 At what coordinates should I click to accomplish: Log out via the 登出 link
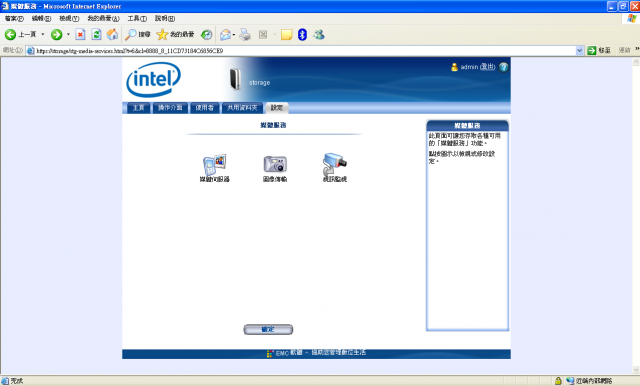pyautogui.click(x=487, y=67)
